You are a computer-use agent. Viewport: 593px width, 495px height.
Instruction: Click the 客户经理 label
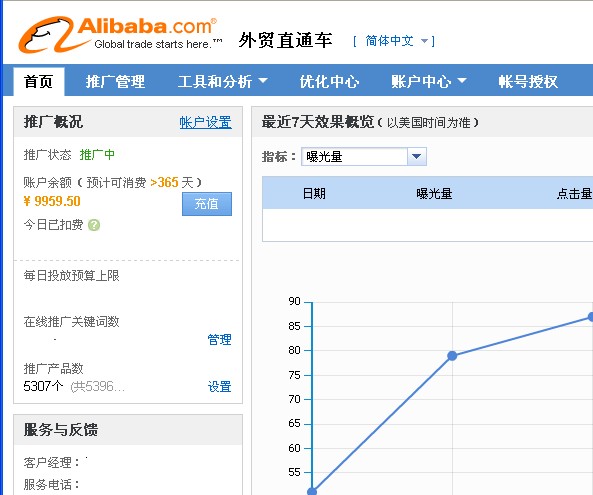51,462
